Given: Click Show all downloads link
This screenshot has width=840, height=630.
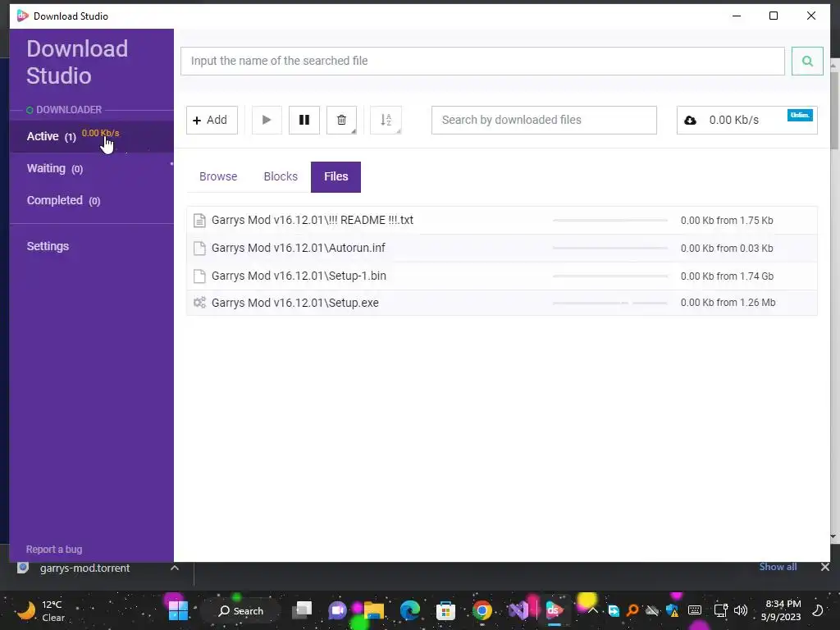Looking at the screenshot, I should click(778, 567).
